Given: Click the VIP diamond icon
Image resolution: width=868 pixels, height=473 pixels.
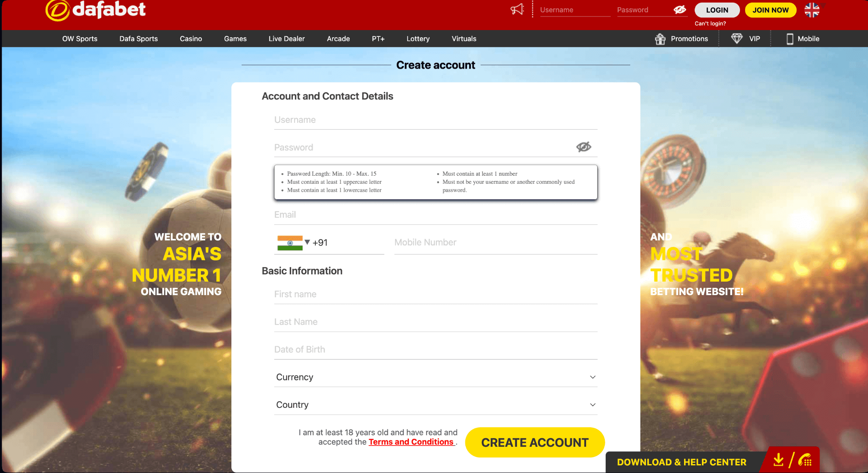Looking at the screenshot, I should tap(737, 39).
